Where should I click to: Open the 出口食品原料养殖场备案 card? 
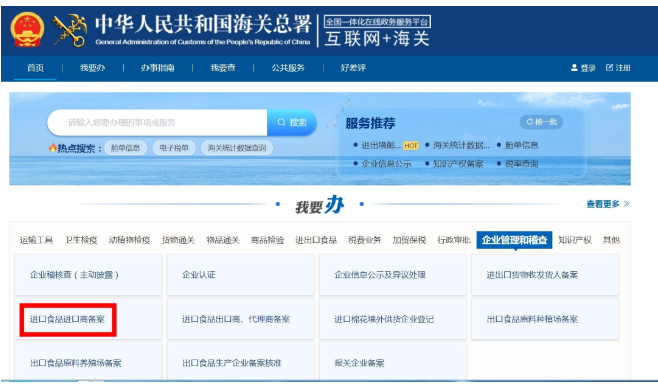click(x=88, y=362)
